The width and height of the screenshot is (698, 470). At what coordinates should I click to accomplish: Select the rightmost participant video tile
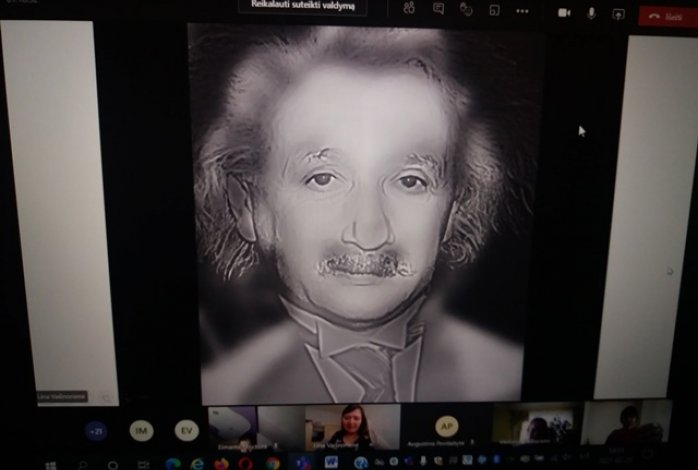point(628,424)
